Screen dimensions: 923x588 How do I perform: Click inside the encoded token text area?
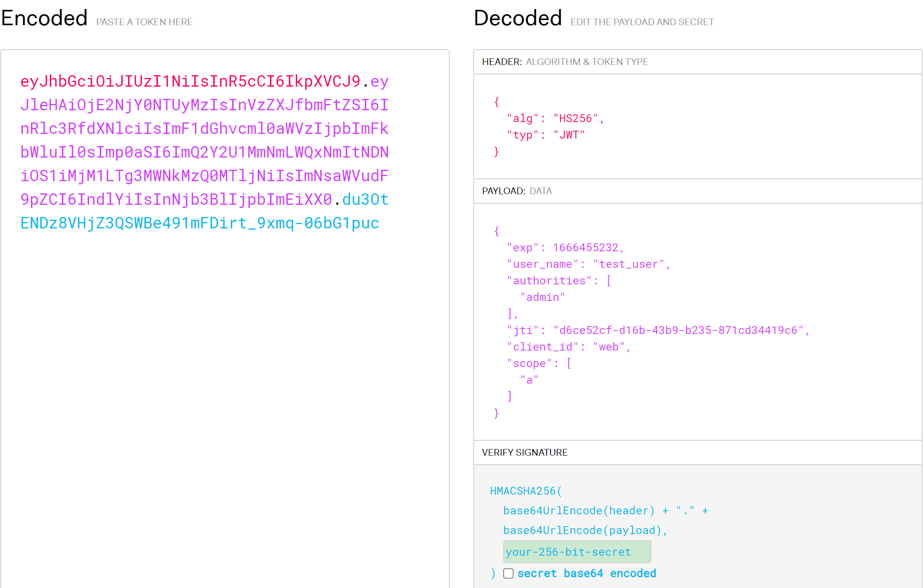pyautogui.click(x=225, y=318)
